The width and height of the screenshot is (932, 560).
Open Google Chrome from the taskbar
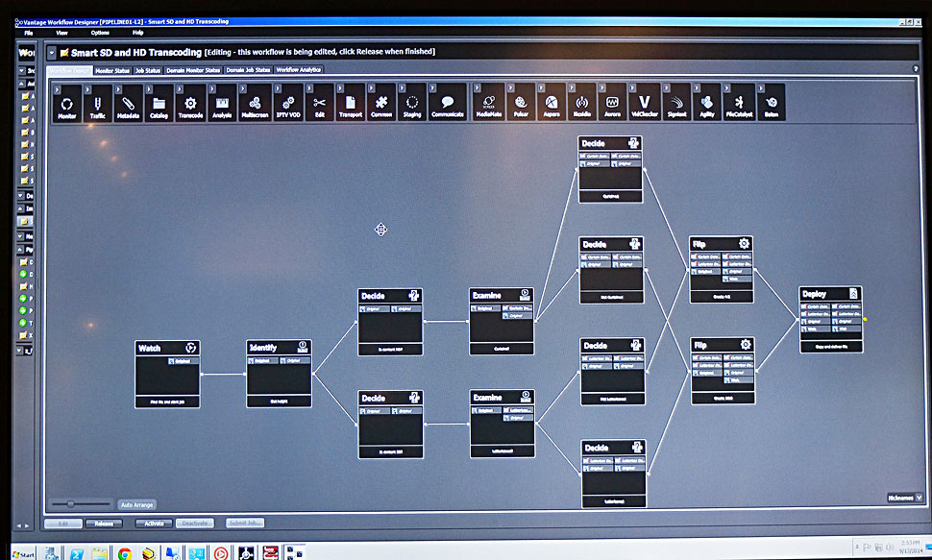(124, 554)
